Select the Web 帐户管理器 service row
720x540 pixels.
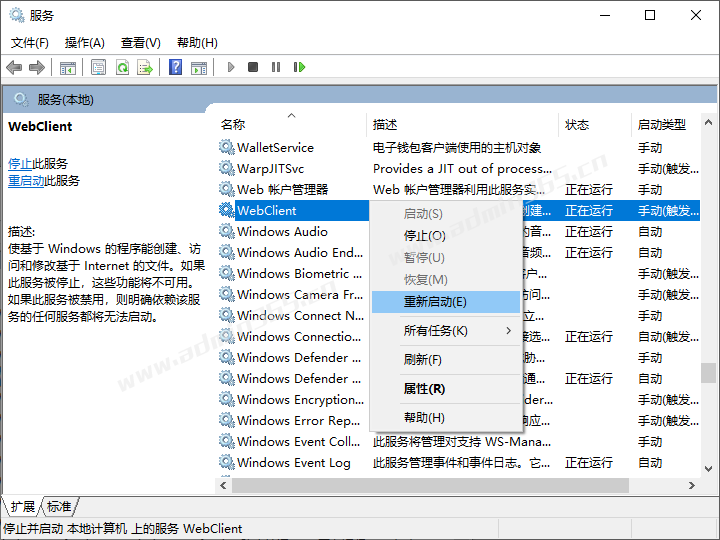(459, 190)
